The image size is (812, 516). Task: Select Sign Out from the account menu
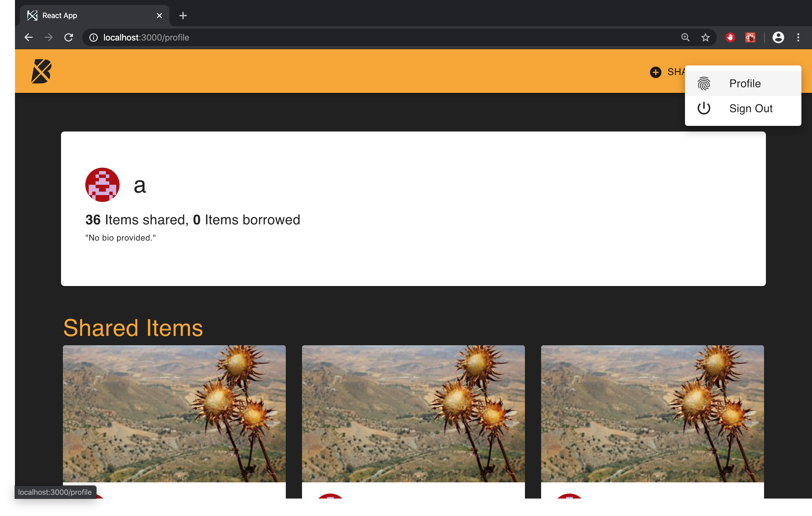[x=751, y=108]
